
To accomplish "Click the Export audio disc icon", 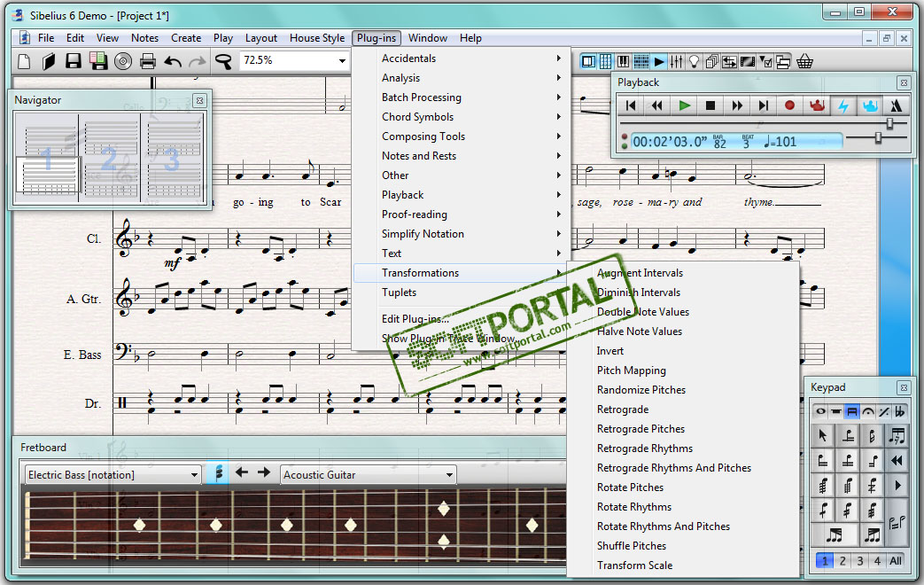I will pos(123,61).
